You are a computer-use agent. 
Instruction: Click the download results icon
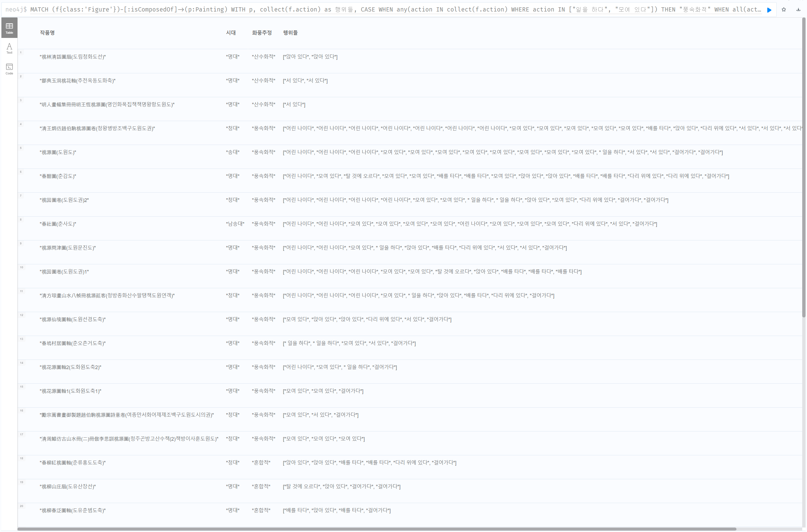point(798,10)
